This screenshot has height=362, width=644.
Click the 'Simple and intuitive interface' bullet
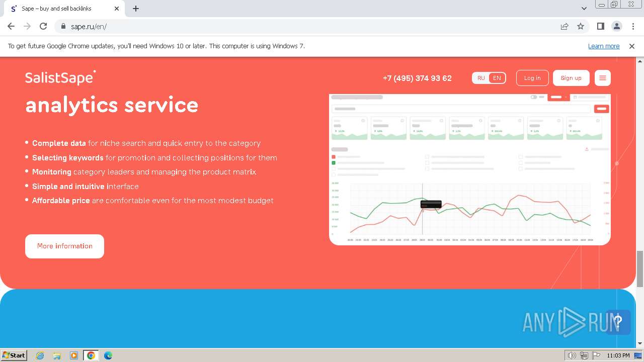tap(86, 187)
